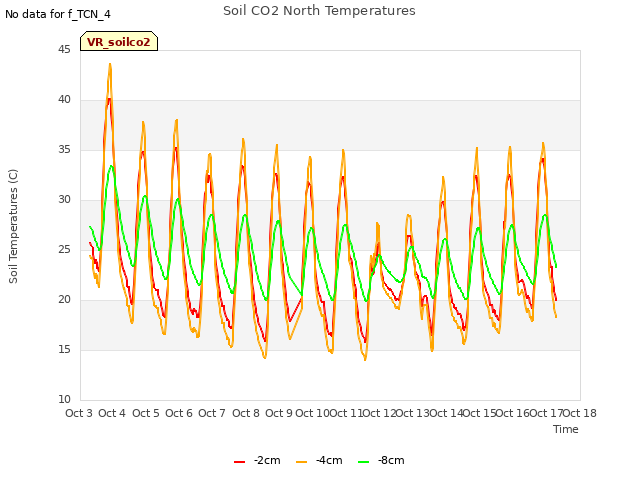Click the 25 y-axis tick label
Screen dimensions: 640x480
click(x=64, y=249)
